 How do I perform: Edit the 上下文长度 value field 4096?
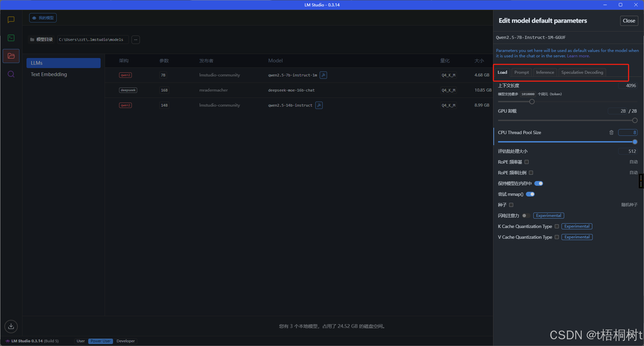point(628,85)
